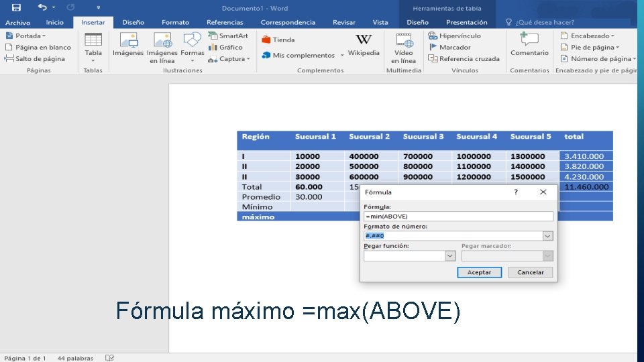Insert a Gráfico chart
The width and height of the screenshot is (644, 362).
click(225, 47)
